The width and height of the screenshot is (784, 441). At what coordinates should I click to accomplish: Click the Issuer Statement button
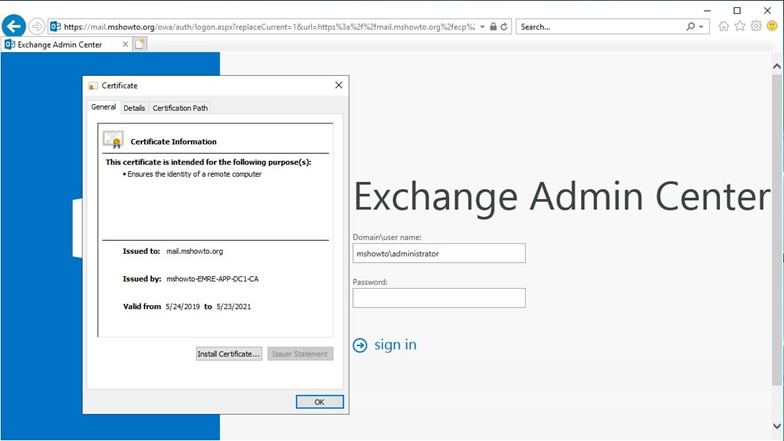pyautogui.click(x=300, y=354)
